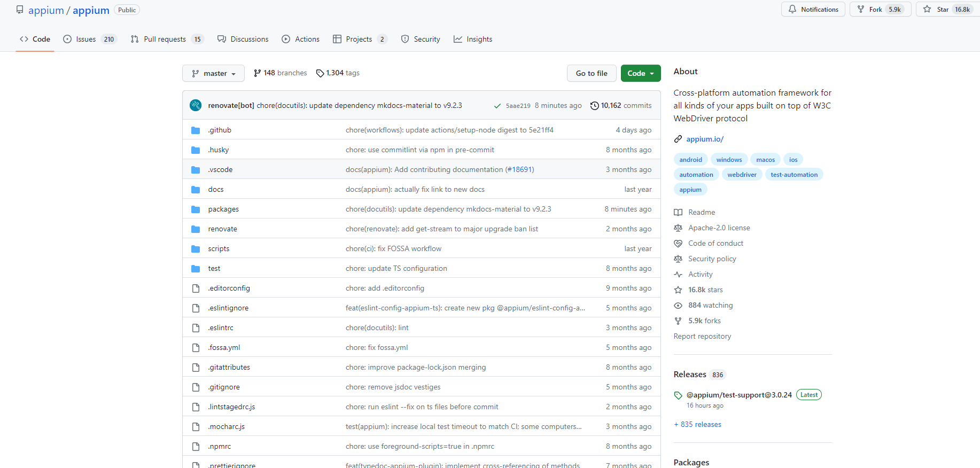Open the Actions tab
This screenshot has height=468, width=980.
301,39
